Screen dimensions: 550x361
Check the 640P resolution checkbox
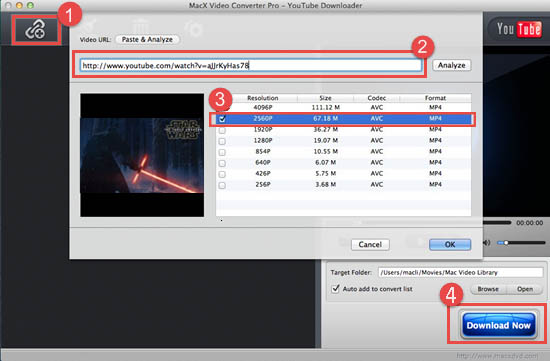(x=222, y=163)
